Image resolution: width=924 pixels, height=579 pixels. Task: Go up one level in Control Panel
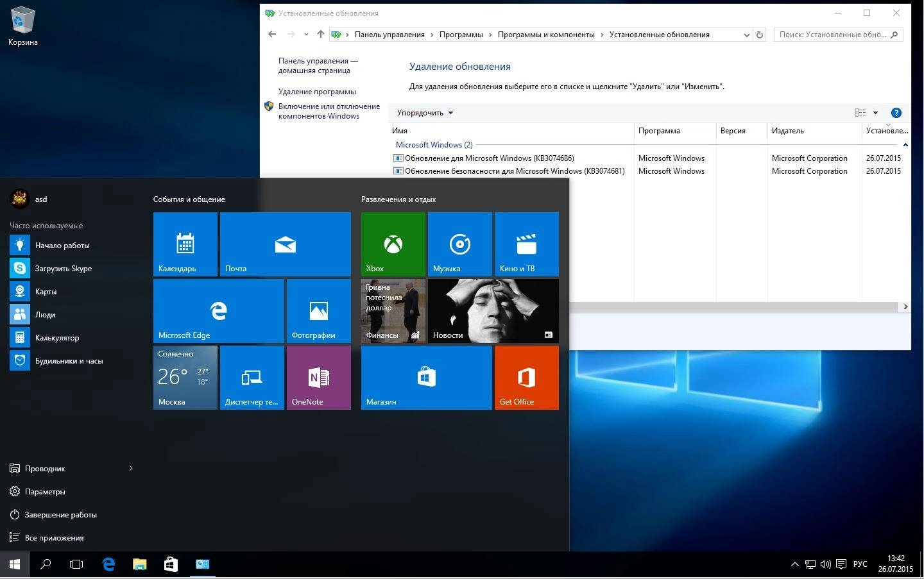(321, 35)
